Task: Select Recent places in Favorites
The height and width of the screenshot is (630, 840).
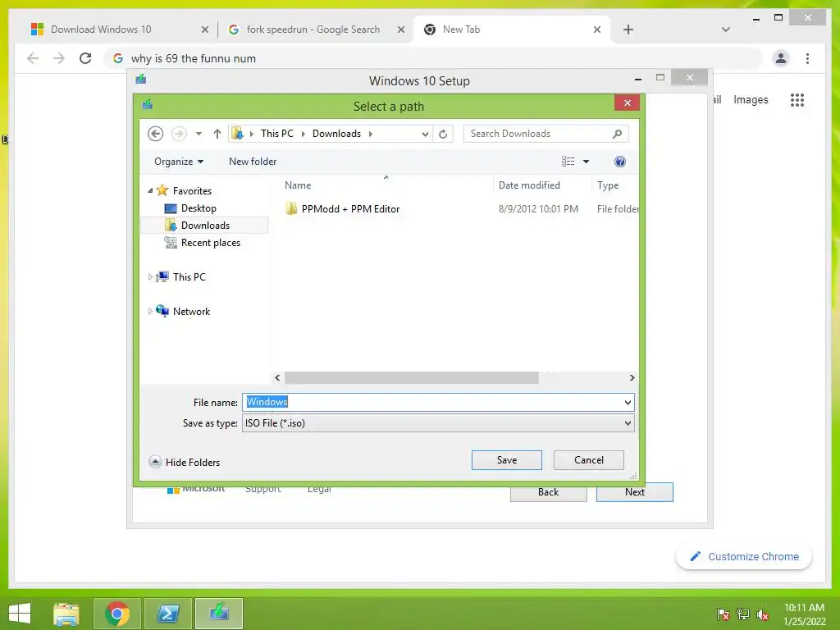Action: (x=211, y=243)
